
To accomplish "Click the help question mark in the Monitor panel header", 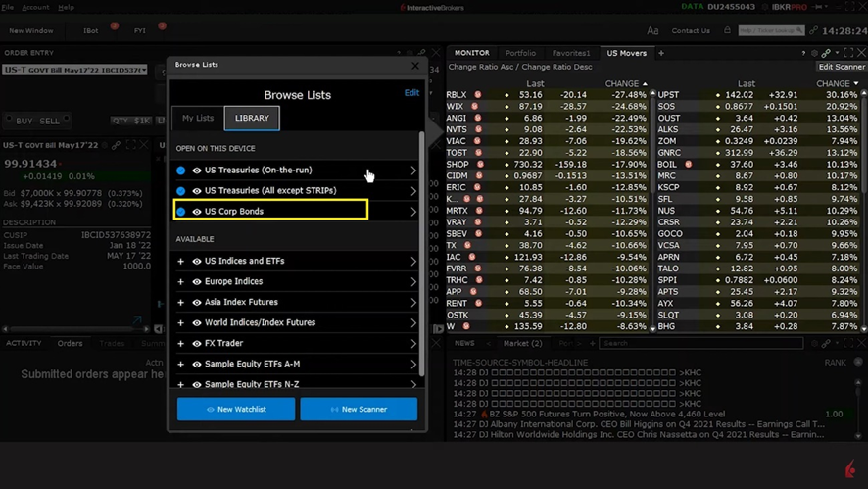I will pyautogui.click(x=803, y=53).
